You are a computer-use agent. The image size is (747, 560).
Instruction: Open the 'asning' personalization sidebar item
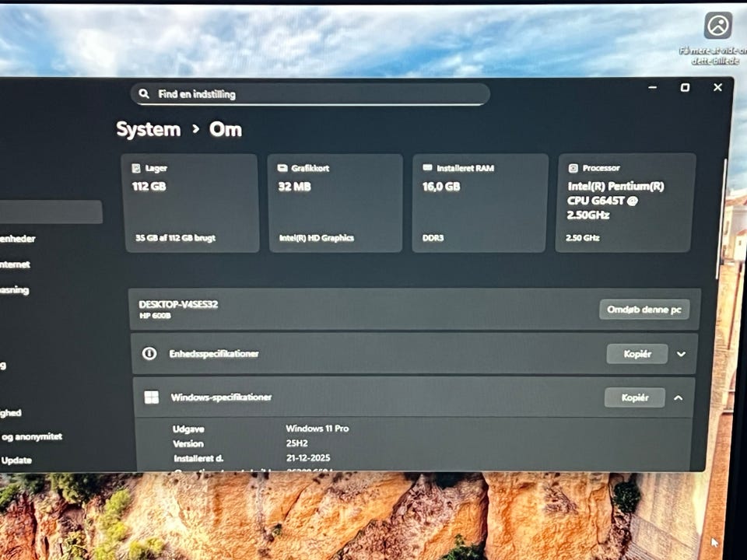tap(14, 290)
